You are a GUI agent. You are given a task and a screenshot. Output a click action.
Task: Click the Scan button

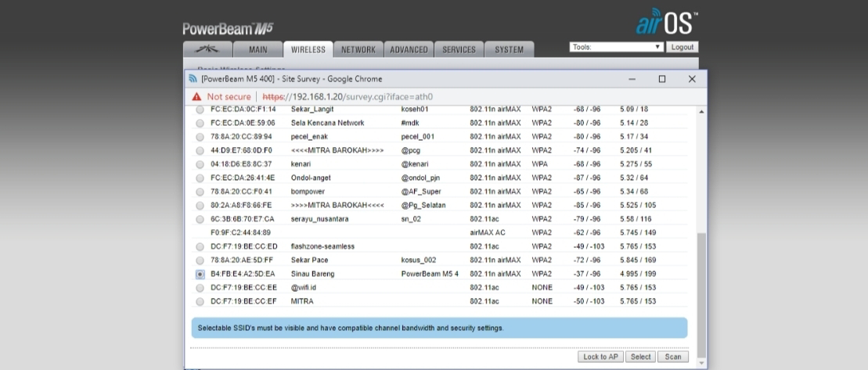[x=673, y=357]
